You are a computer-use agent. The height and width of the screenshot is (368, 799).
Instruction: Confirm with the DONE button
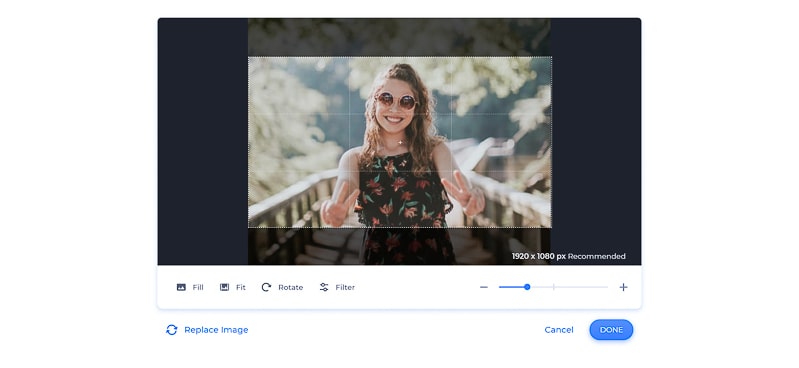pyautogui.click(x=611, y=330)
